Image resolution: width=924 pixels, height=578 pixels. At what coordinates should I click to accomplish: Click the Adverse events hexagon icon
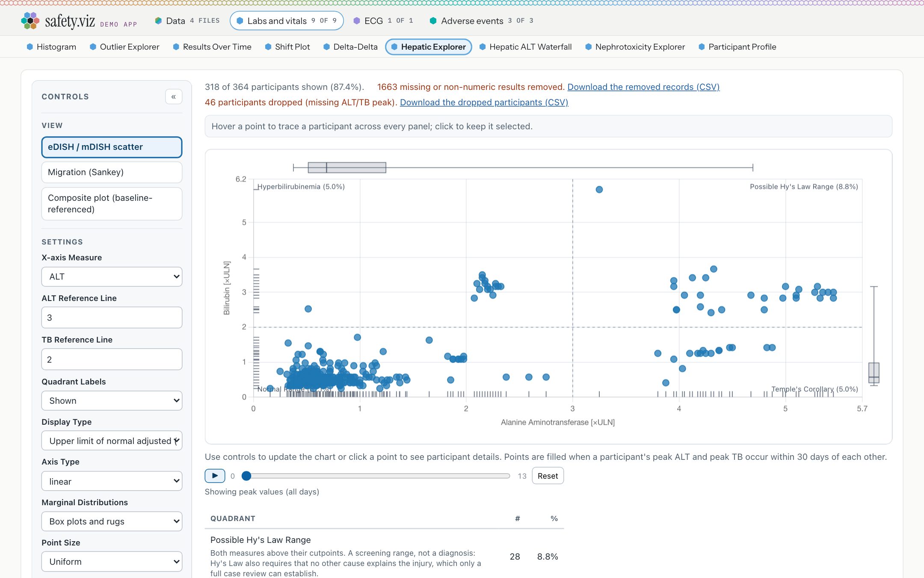[x=433, y=21]
